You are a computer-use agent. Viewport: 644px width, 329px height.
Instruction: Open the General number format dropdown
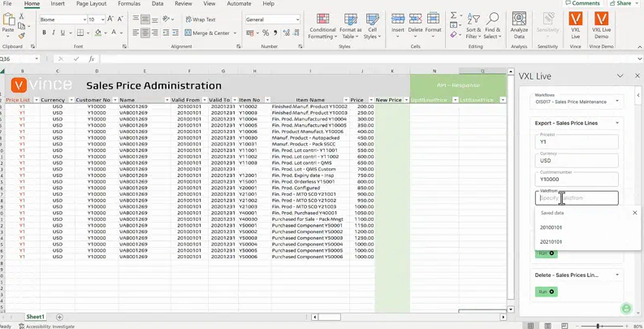(297, 19)
